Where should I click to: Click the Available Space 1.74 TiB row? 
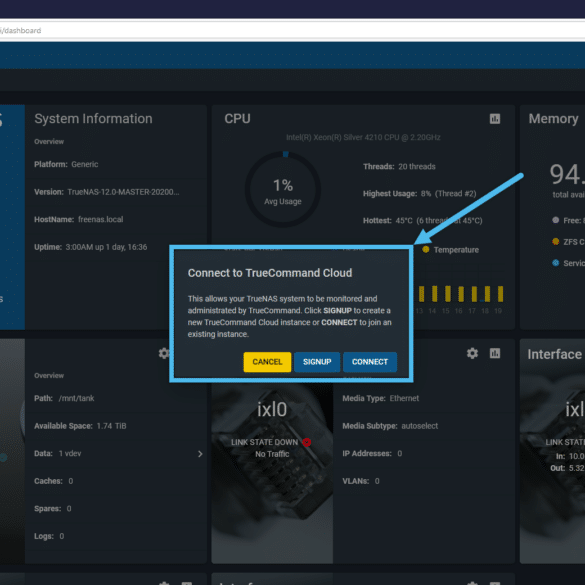[x=116, y=426]
